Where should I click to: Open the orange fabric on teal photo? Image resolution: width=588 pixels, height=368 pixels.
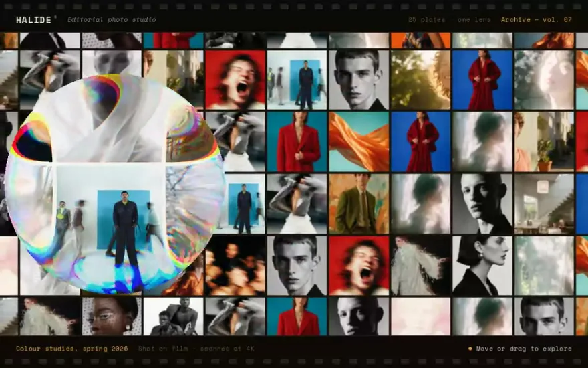pos(359,142)
